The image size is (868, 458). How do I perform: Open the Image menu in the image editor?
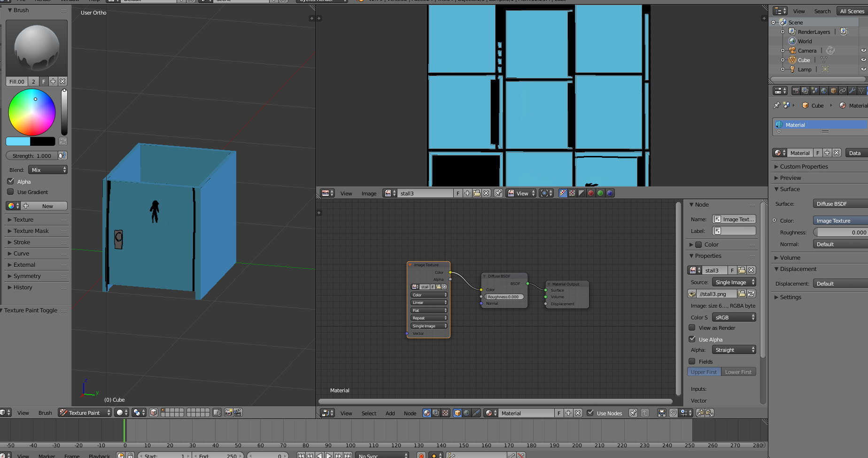click(x=369, y=193)
